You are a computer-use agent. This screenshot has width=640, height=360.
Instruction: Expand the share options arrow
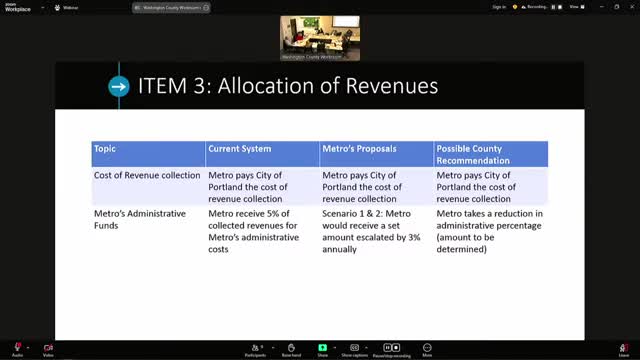click(335, 348)
